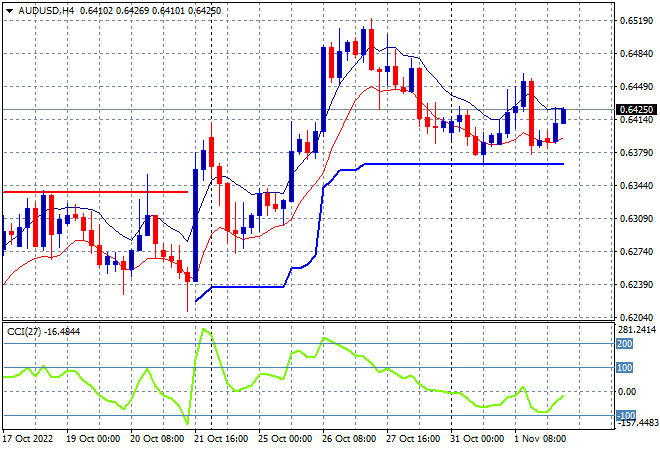Click the CCI 100 level marker
This screenshot has height=450, width=660.
point(625,368)
